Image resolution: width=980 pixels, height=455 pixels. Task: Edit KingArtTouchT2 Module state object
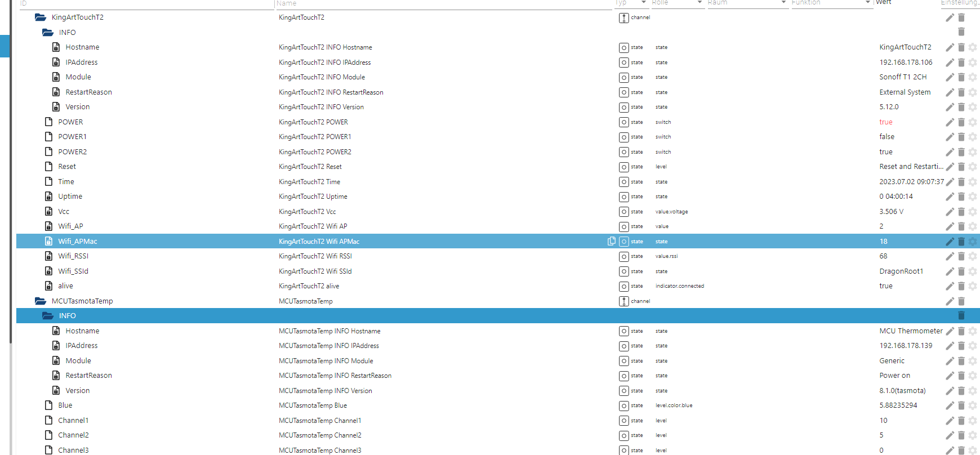[x=950, y=77]
